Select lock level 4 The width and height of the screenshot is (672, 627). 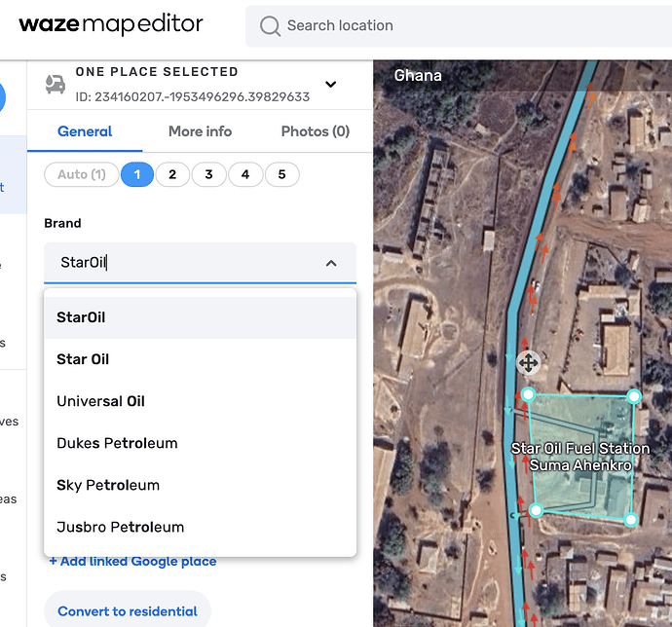pyautogui.click(x=245, y=174)
